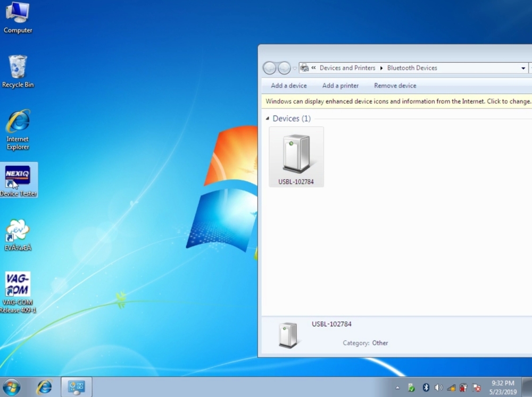Viewport: 532px width, 397px height.
Task: Open the address bar history dropdown arrow
Action: pos(523,68)
